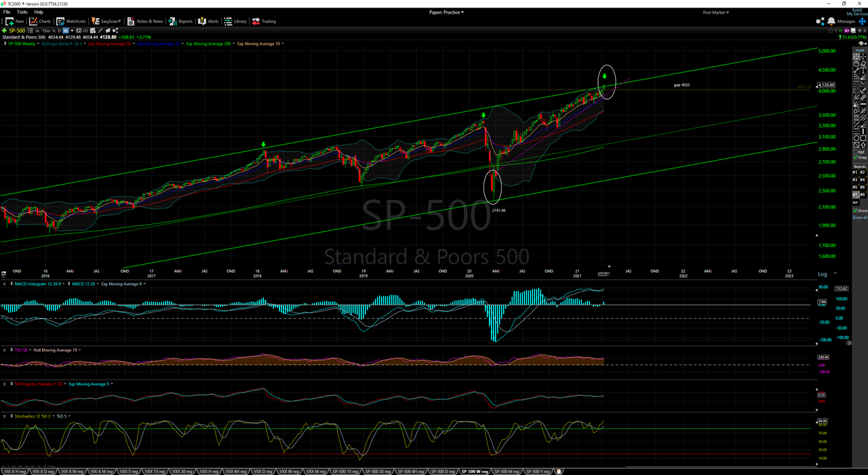Open the Trading toolbar item
868x475 pixels.
264,21
